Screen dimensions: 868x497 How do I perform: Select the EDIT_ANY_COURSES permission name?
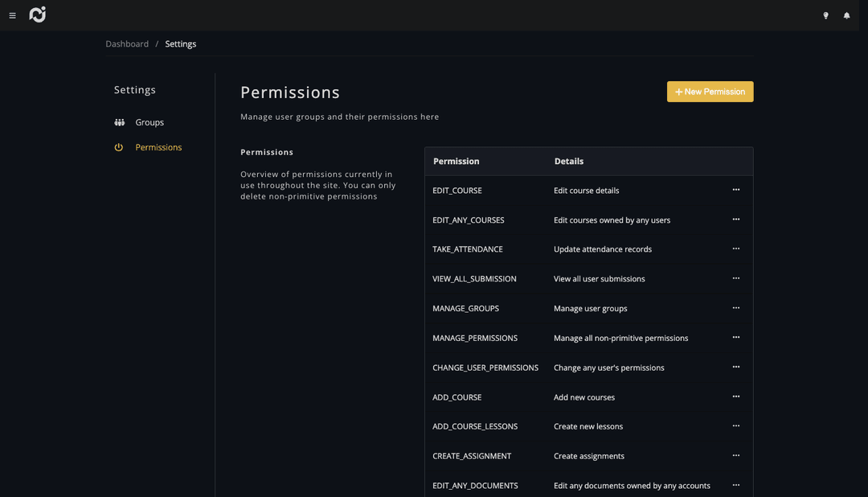pyautogui.click(x=469, y=220)
